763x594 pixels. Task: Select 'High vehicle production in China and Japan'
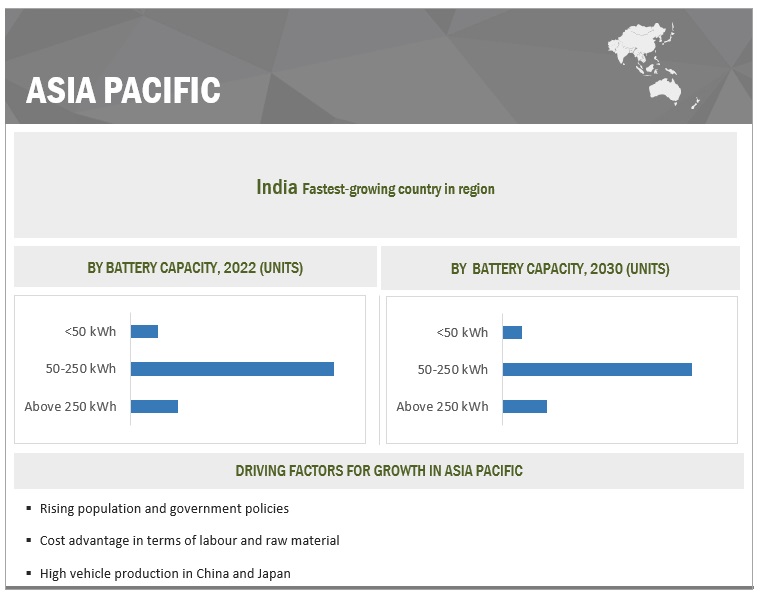[165, 574]
